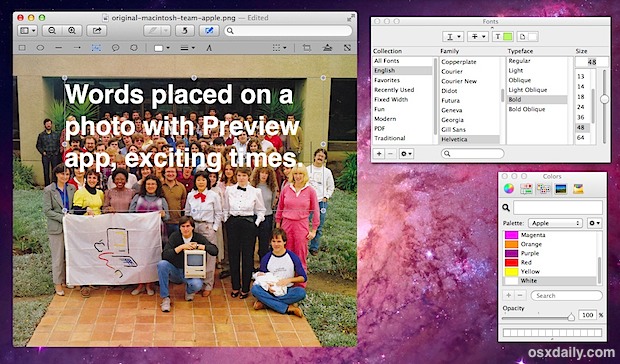620x364 pixels.
Task: Open the fill color dropdown
Action: pos(162,48)
